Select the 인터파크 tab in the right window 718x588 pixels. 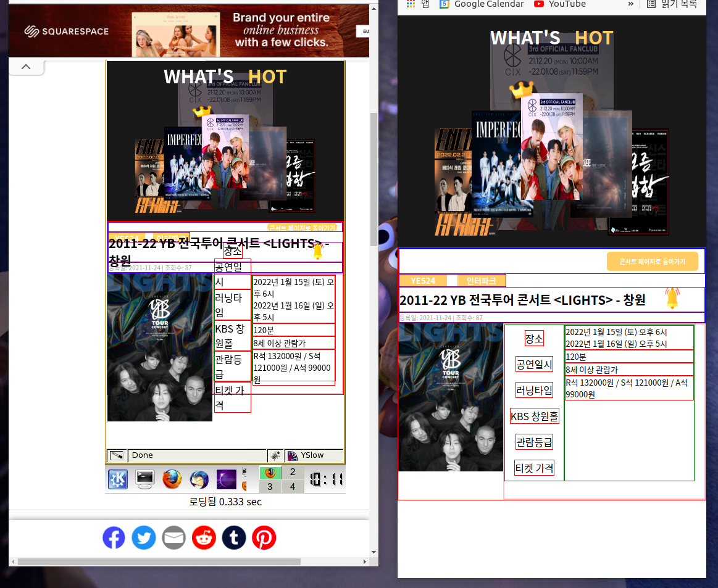click(482, 281)
